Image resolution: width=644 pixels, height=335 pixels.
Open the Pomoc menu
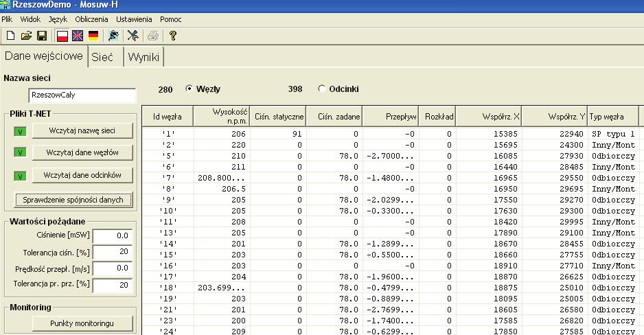(171, 19)
